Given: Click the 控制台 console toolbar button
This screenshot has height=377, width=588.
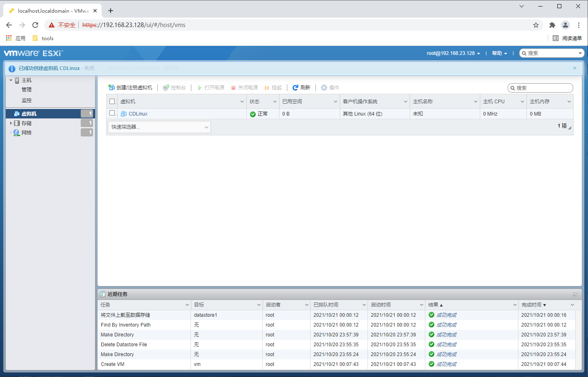Looking at the screenshot, I should (174, 88).
